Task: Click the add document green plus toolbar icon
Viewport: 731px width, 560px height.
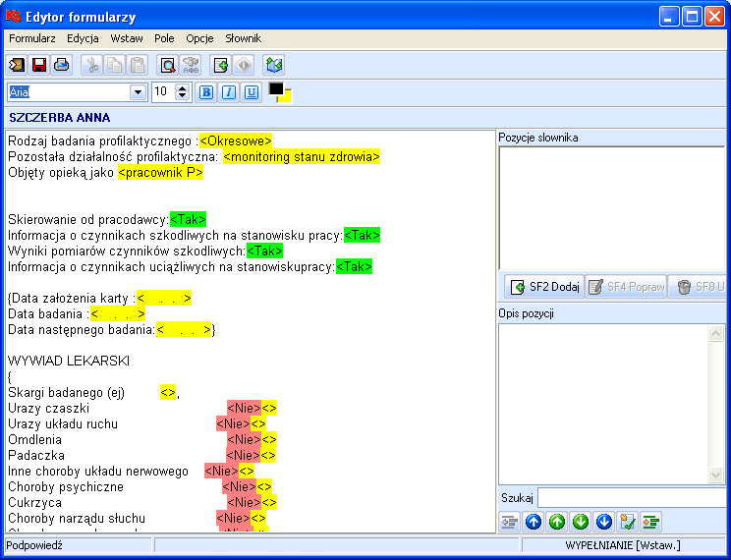Action: click(x=220, y=65)
